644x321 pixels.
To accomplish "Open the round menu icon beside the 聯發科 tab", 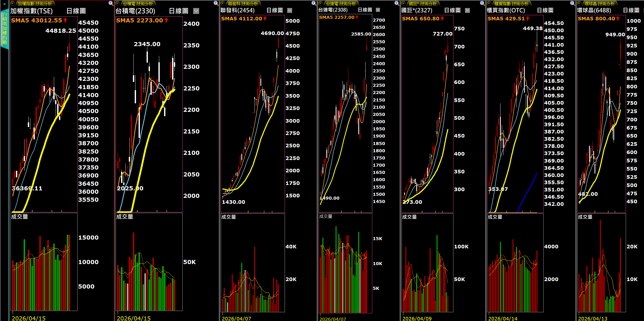I will (223, 3).
